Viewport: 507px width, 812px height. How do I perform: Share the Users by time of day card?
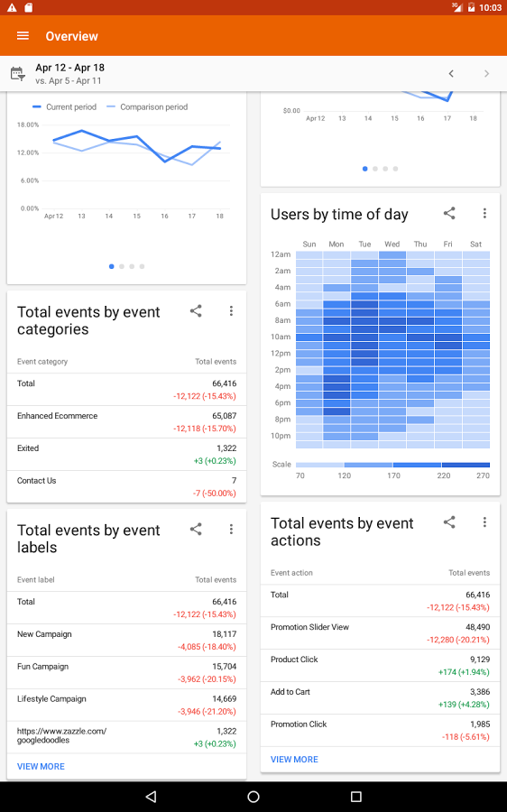[449, 213]
